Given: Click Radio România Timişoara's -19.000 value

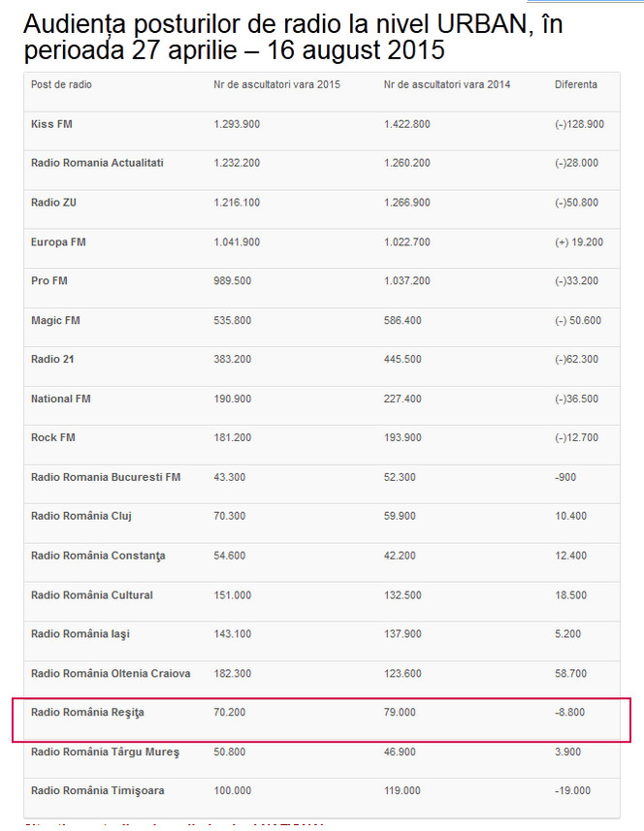Looking at the screenshot, I should pos(574,790).
